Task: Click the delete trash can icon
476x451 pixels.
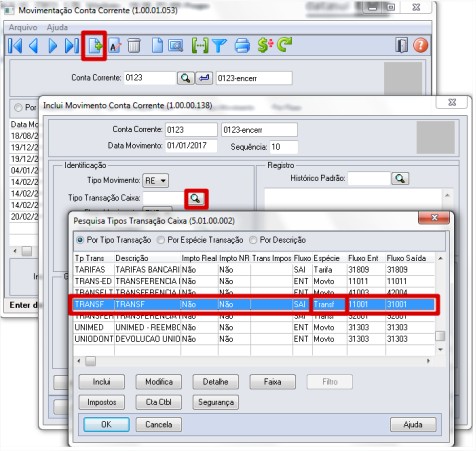Action: tap(134, 46)
